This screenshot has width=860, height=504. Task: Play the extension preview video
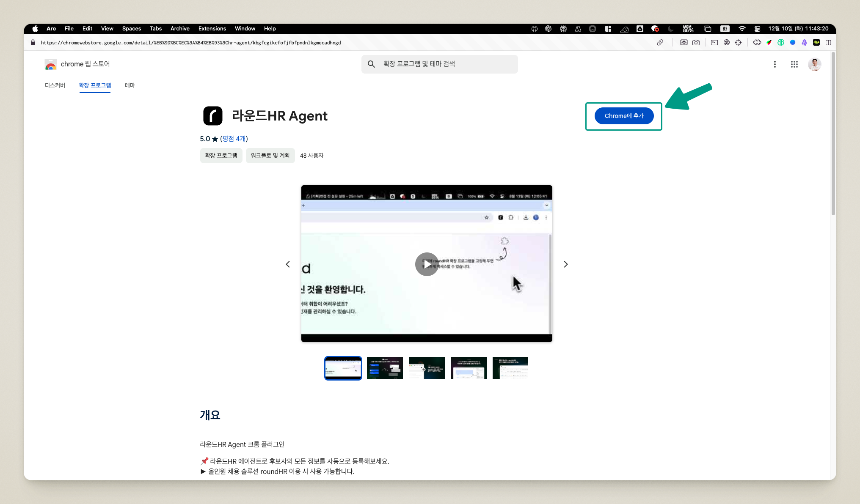tap(427, 264)
